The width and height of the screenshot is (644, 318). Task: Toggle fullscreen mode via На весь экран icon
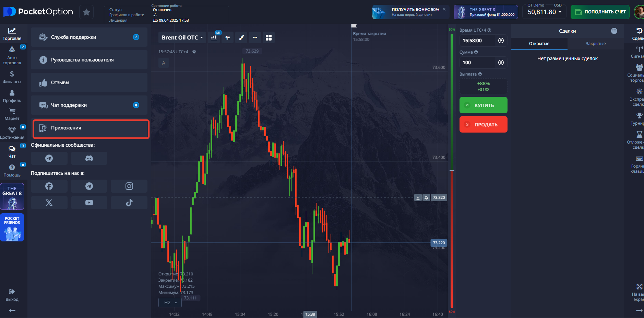(639, 286)
